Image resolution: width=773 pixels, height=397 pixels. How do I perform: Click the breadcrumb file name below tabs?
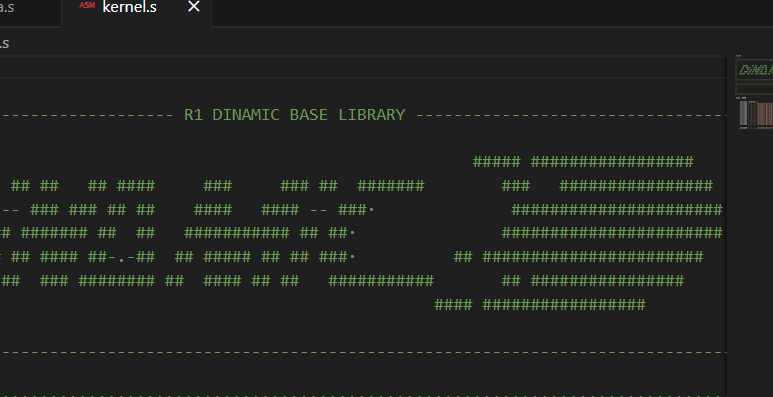[5, 43]
